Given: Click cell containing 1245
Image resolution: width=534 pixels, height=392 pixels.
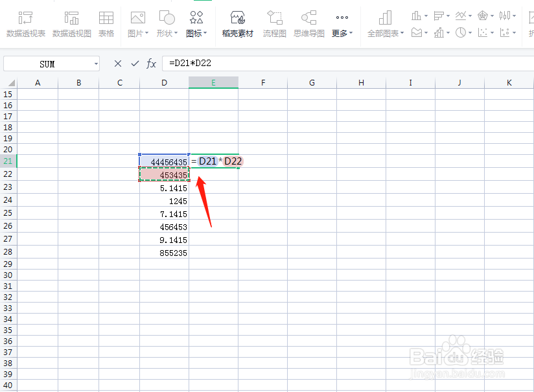Looking at the screenshot, I should (x=164, y=200).
